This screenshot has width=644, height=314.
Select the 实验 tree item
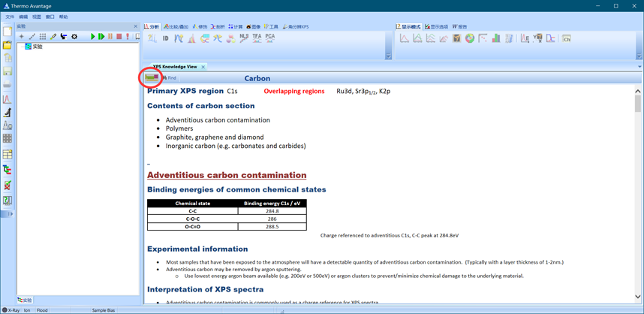point(37,47)
